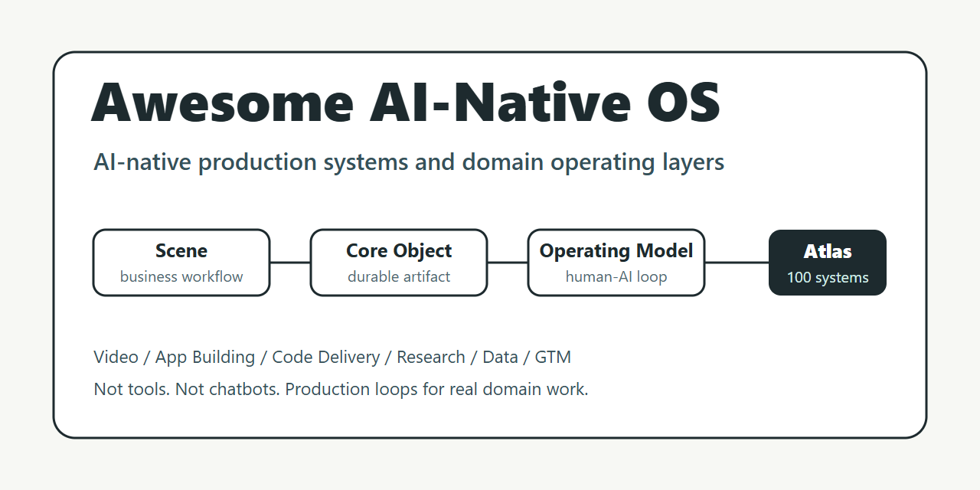Open the dark Atlas 100 systems box
980x490 pixels.
point(828,263)
